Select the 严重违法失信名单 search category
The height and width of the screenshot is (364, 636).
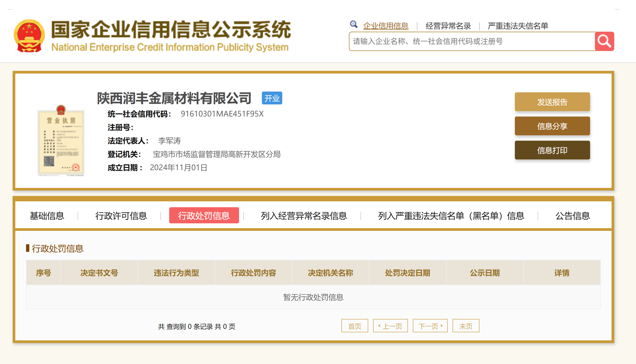(x=518, y=26)
